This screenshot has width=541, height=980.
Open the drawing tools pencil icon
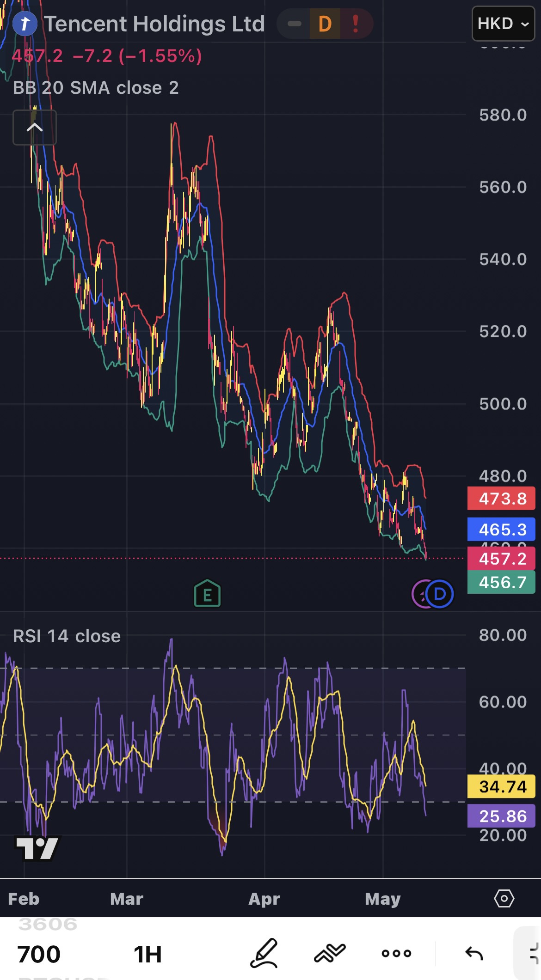pos(264,953)
